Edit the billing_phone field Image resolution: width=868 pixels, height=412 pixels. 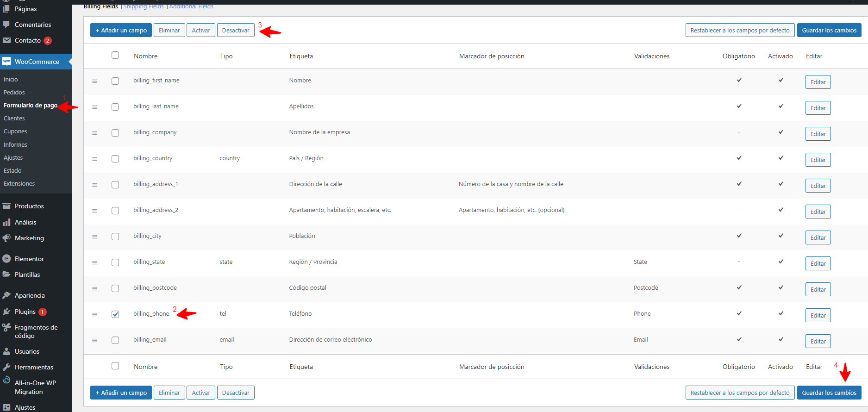point(818,315)
